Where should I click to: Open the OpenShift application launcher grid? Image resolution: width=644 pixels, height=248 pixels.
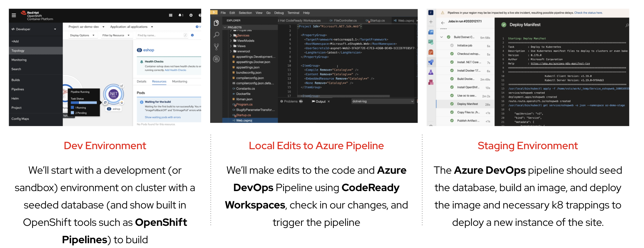[171, 15]
